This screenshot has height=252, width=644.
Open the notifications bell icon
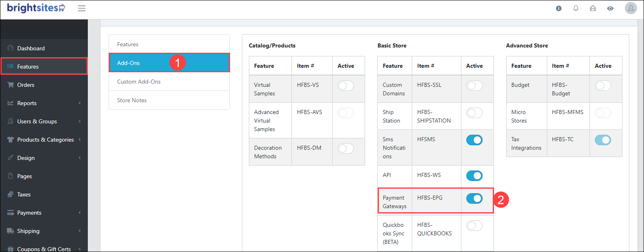576,8
